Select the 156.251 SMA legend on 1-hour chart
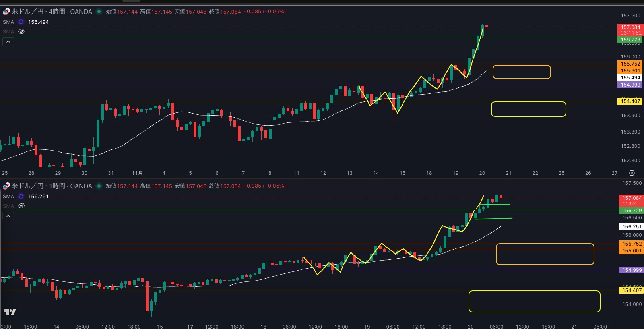 (38, 197)
